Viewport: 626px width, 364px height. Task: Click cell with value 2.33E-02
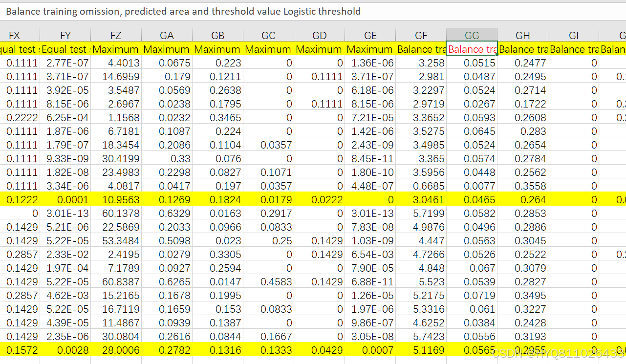(65, 255)
